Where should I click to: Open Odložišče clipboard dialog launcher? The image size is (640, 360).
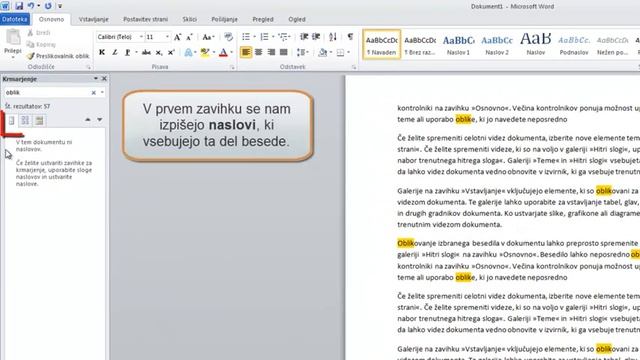[88, 67]
